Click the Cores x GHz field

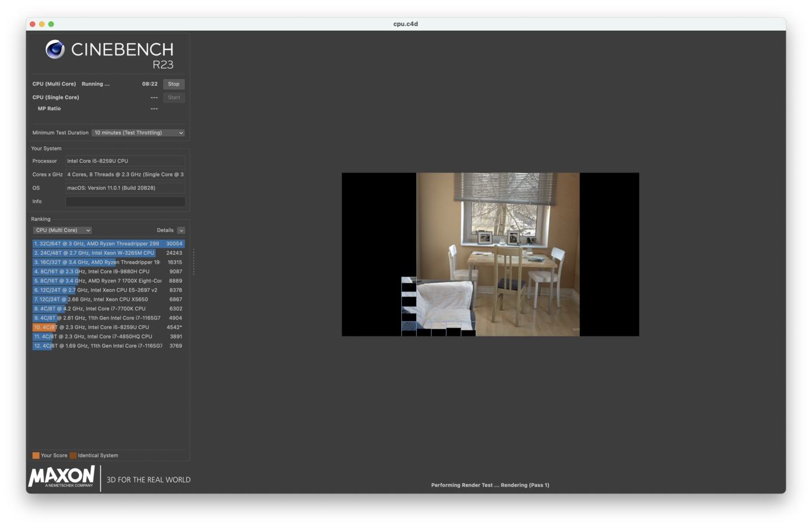click(125, 175)
